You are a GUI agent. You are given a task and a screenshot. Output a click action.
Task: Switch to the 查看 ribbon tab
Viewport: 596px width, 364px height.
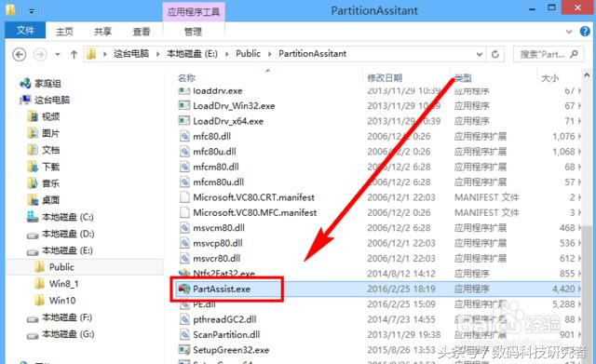click(x=142, y=31)
